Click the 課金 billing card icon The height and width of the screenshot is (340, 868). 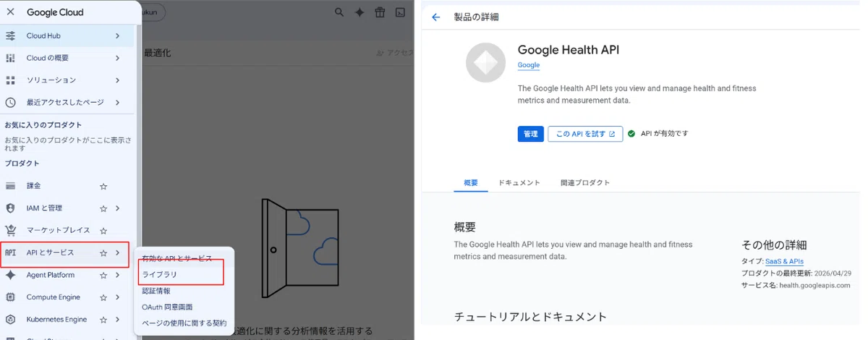coord(10,186)
